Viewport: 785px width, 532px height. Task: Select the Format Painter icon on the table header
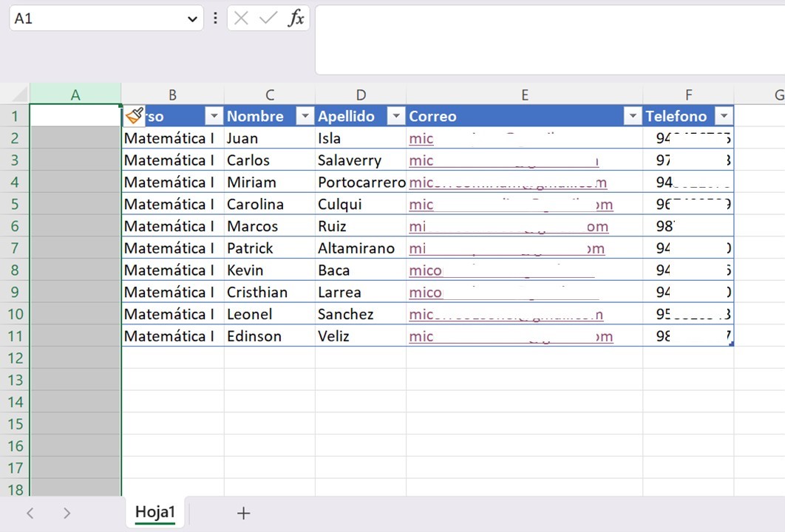point(134,115)
